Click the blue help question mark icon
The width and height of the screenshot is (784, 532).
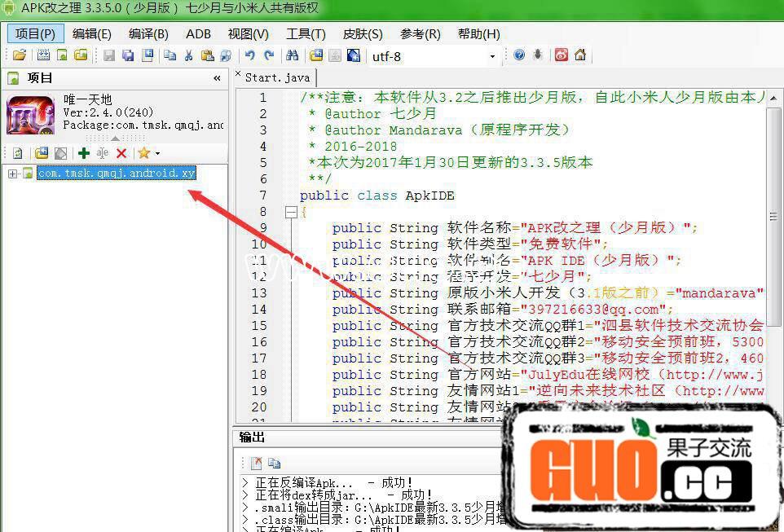519,55
